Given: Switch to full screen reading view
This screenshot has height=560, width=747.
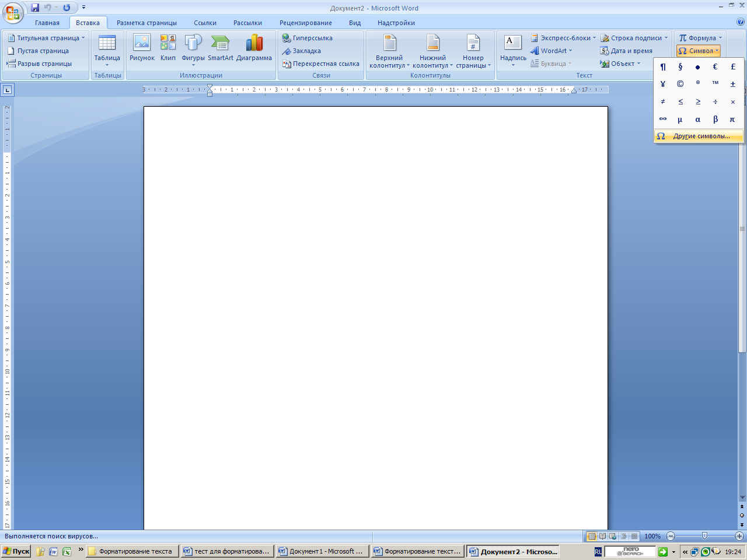Looking at the screenshot, I should coord(603,536).
